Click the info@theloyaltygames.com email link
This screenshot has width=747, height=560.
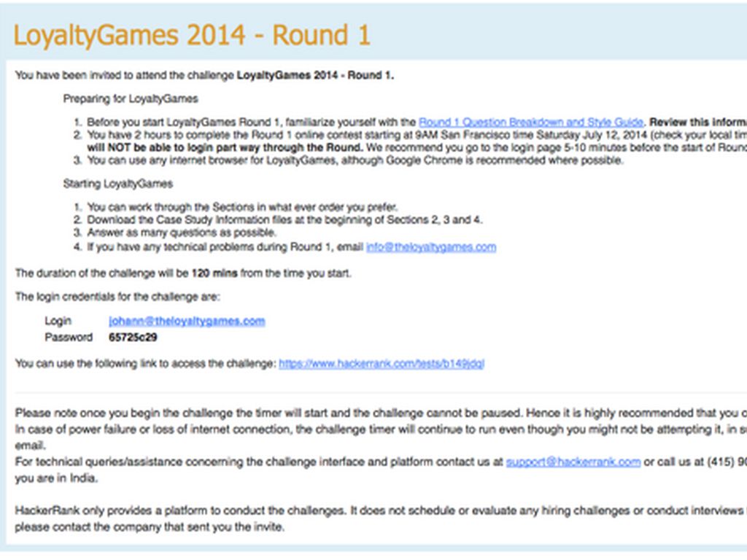[430, 247]
